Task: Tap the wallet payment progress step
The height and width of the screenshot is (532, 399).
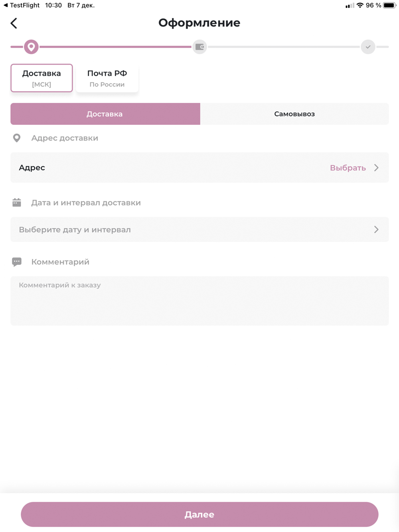Action: pyautogui.click(x=199, y=47)
